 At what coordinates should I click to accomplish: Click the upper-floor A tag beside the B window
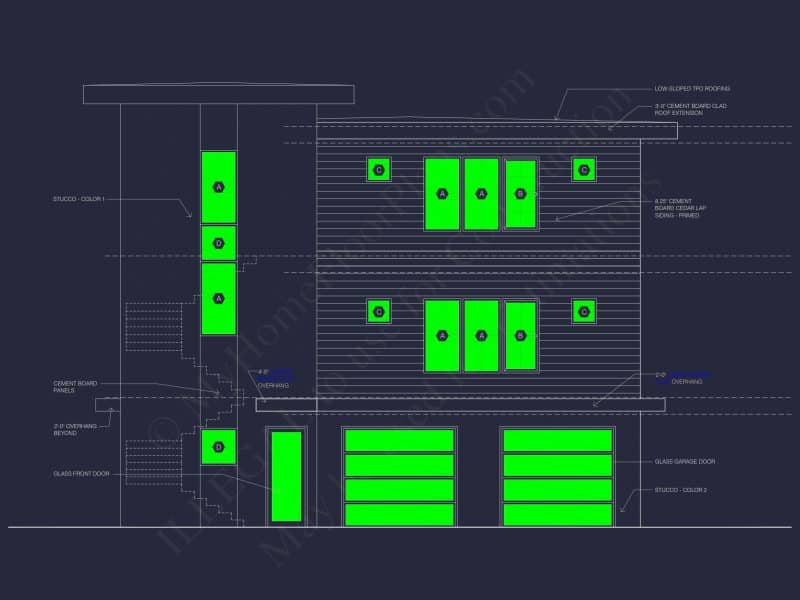(481, 194)
